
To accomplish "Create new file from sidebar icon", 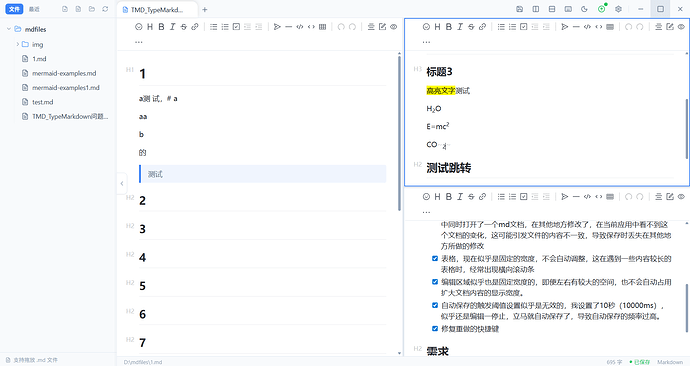I will coord(65,9).
